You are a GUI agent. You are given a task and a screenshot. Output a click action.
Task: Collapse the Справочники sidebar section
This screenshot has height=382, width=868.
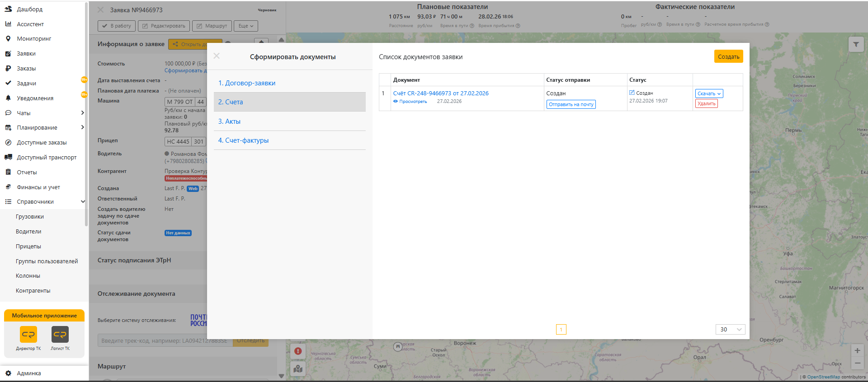(83, 202)
